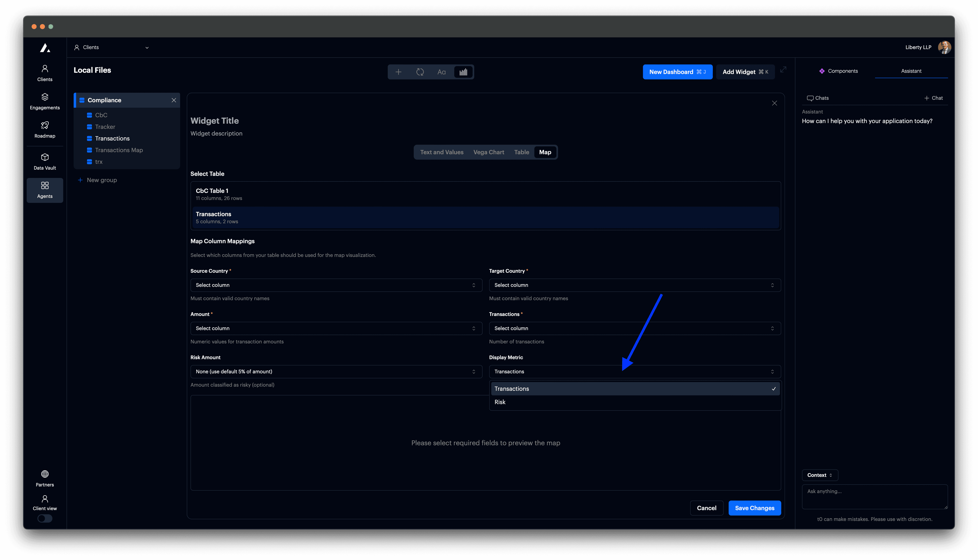Screen dimensions: 978x560
Task: Click the refresh icon in the toolbar
Action: 420,72
